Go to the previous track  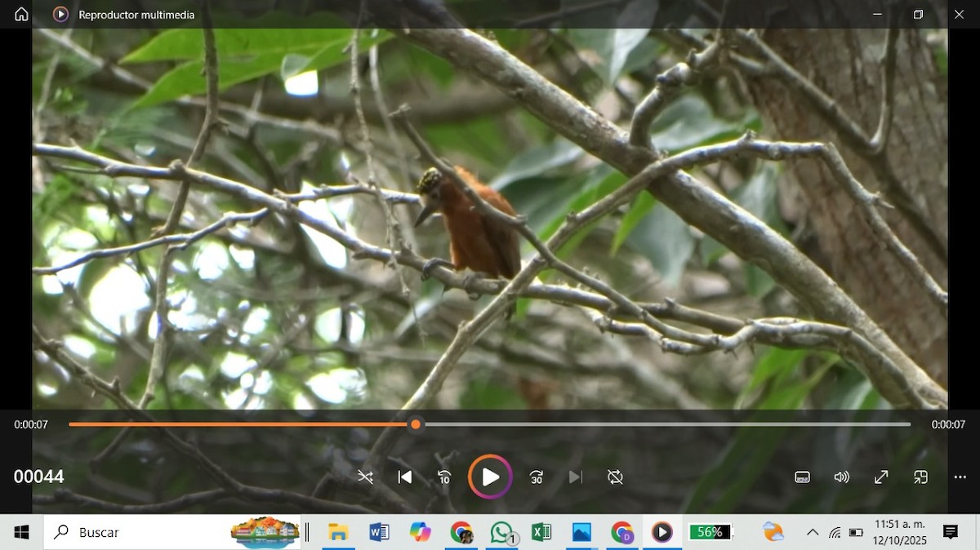(x=404, y=477)
